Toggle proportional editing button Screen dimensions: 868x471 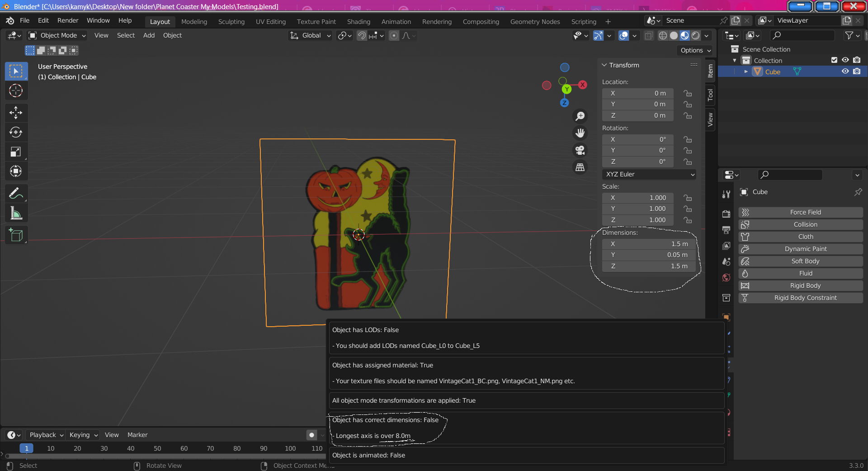pyautogui.click(x=394, y=35)
